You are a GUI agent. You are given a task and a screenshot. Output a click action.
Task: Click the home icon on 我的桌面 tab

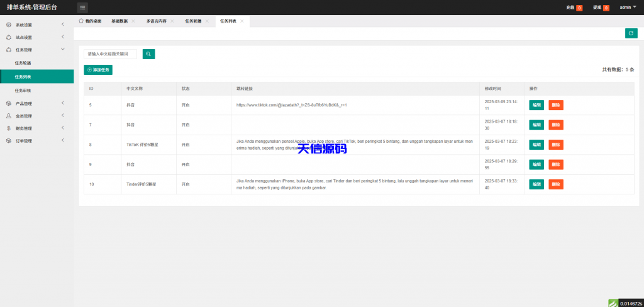tap(82, 21)
